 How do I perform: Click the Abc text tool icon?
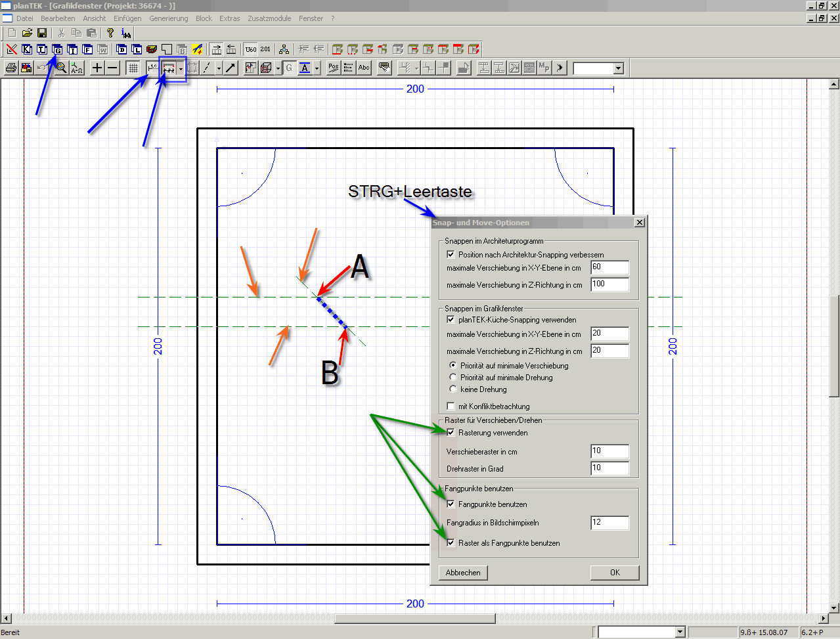tap(364, 68)
